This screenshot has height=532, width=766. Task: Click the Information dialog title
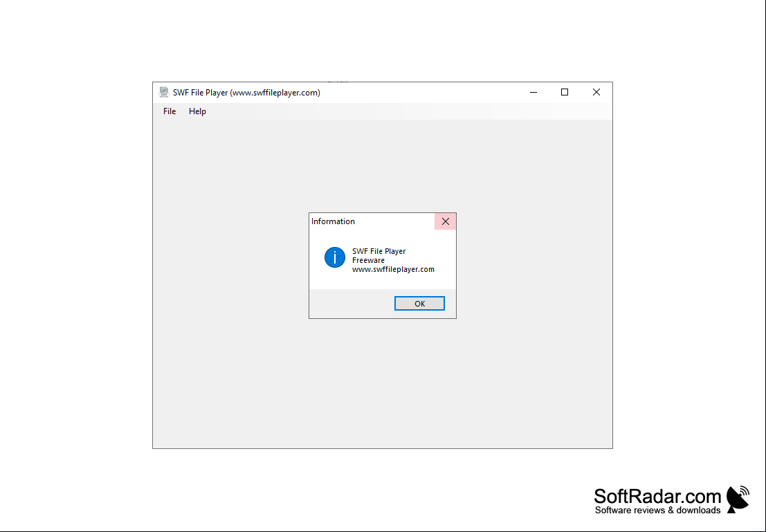[x=333, y=221]
